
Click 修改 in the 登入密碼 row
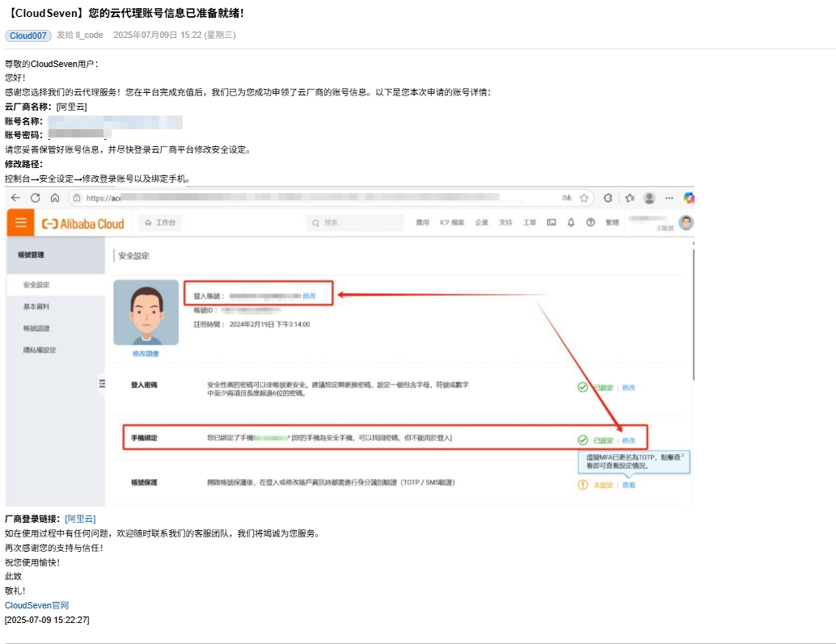(629, 388)
